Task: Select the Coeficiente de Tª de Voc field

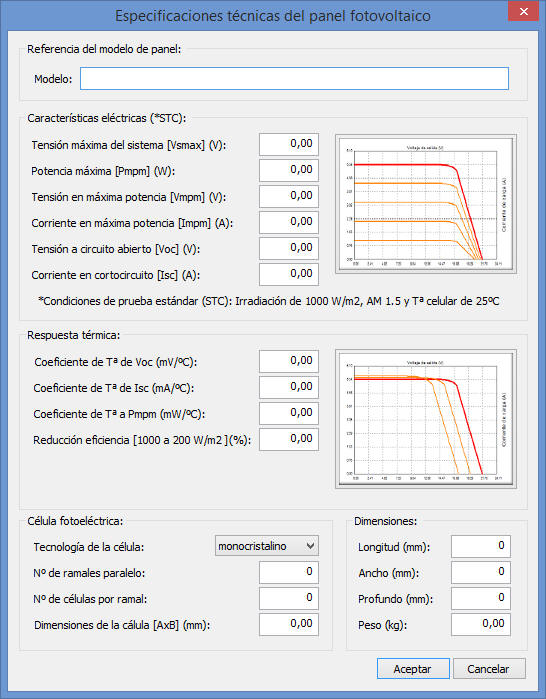Action: point(289,361)
